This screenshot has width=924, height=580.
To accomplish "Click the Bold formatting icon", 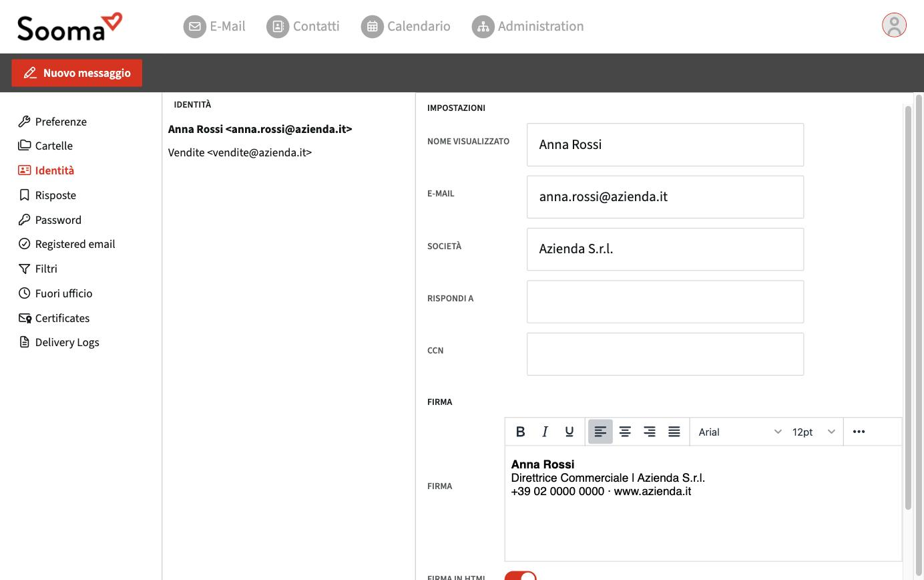I will coord(521,432).
